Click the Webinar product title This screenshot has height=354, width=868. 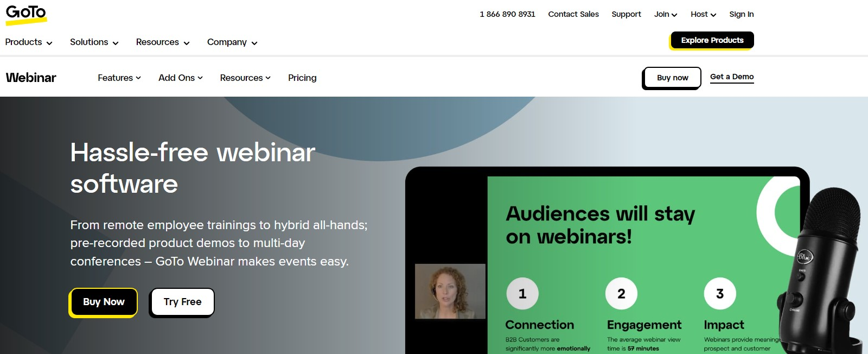[x=31, y=78]
